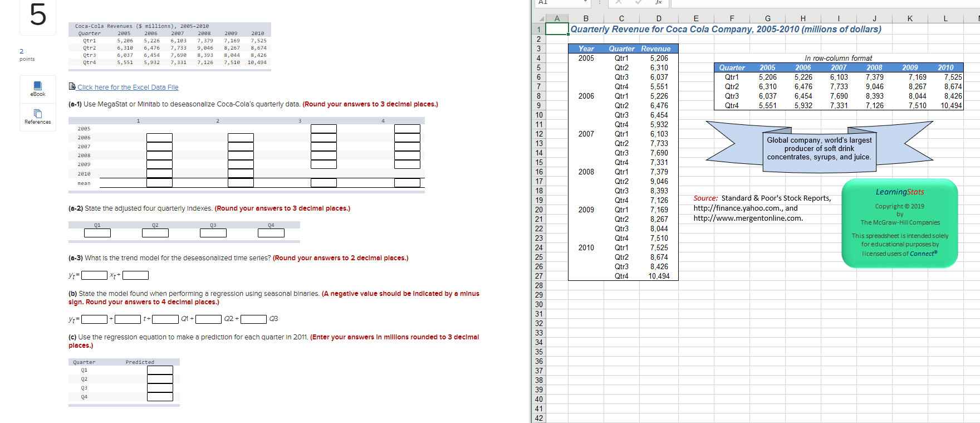Click the Predicted Q1 input box for 2011
The width and height of the screenshot is (980, 423).
click(160, 370)
